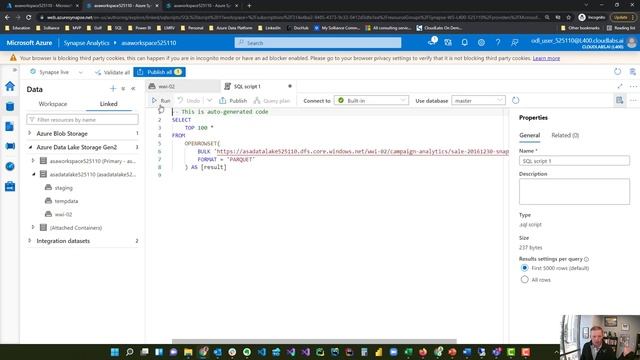Open Azure notifications bell
Image resolution: width=640 pixels, height=360 pixels.
(464, 42)
